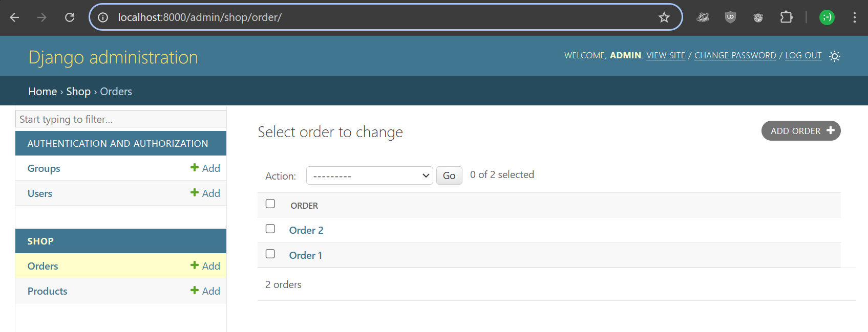Click the Add Order button
Viewport: 868px width, 332px height.
(800, 131)
